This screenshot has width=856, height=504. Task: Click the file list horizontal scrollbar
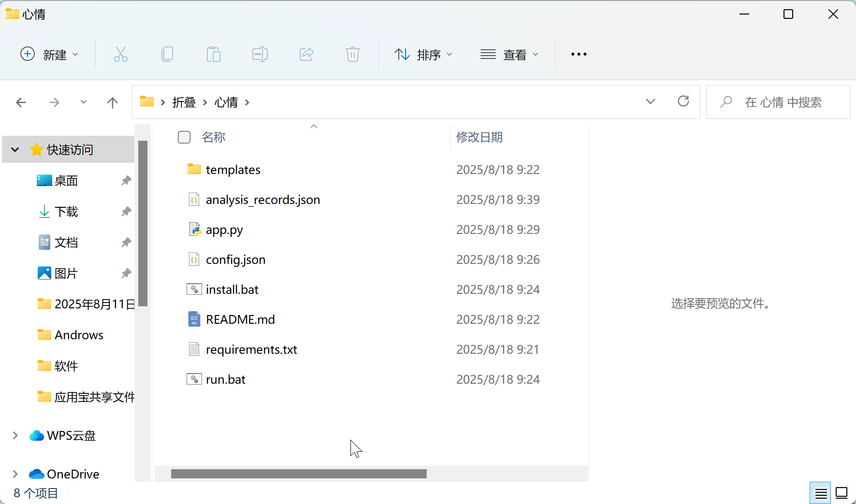click(299, 474)
